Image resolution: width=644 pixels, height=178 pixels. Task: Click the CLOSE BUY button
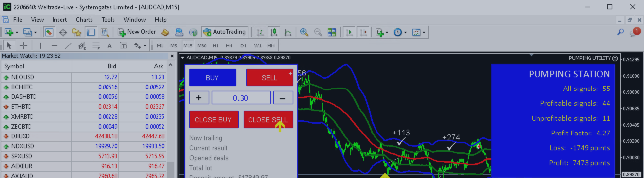click(x=214, y=120)
